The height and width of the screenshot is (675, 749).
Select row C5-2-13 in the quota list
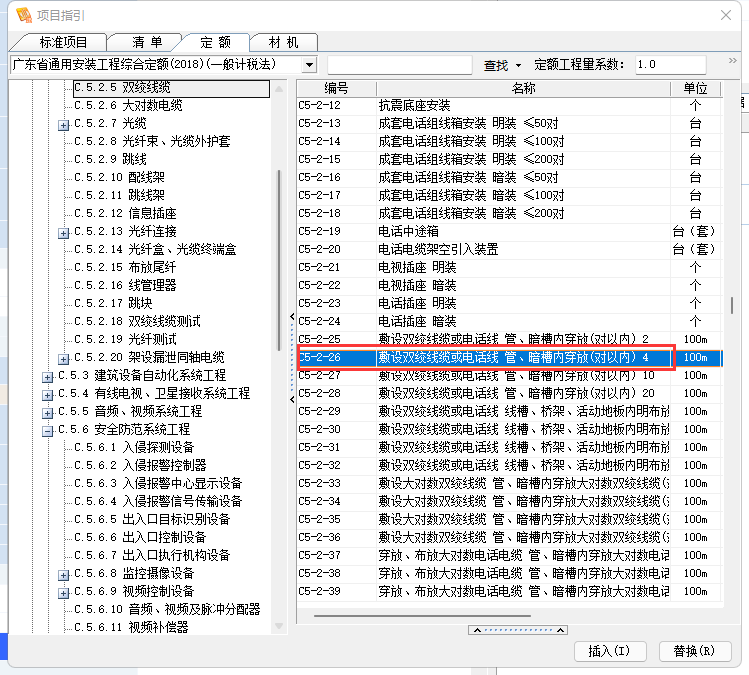(509, 124)
